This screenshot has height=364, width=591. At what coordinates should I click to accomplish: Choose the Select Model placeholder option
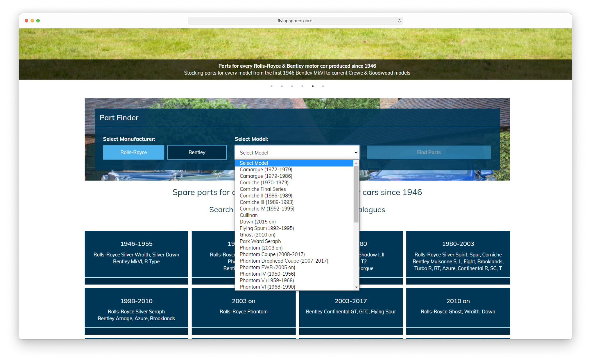(x=294, y=163)
